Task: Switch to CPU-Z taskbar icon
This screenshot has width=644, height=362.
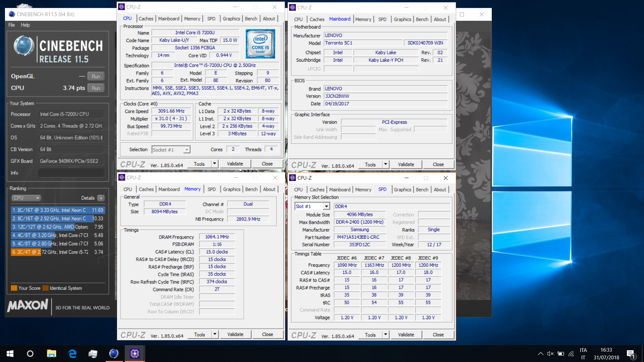Action: (x=135, y=354)
